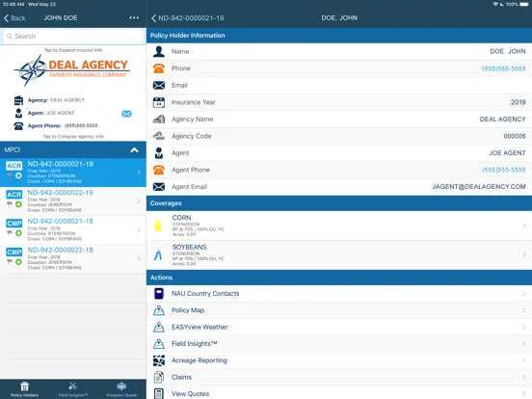
Task: Switch to Prospect Quote tab
Action: pyautogui.click(x=121, y=389)
